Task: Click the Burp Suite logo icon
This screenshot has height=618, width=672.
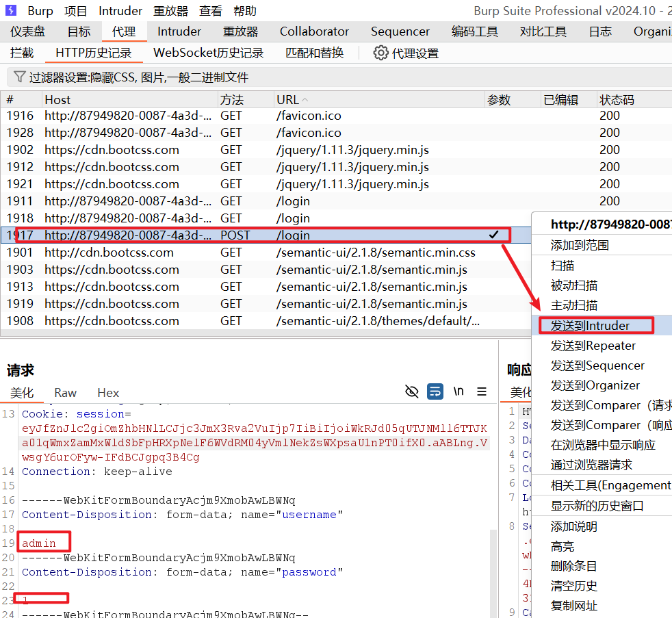Action: tap(11, 10)
